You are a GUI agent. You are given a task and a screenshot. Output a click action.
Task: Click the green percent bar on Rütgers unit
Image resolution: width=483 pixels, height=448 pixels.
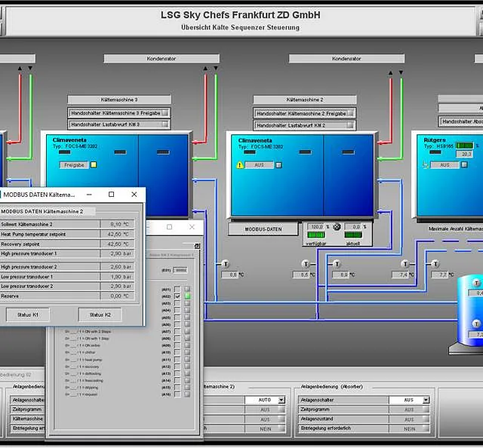pyautogui.click(x=465, y=146)
